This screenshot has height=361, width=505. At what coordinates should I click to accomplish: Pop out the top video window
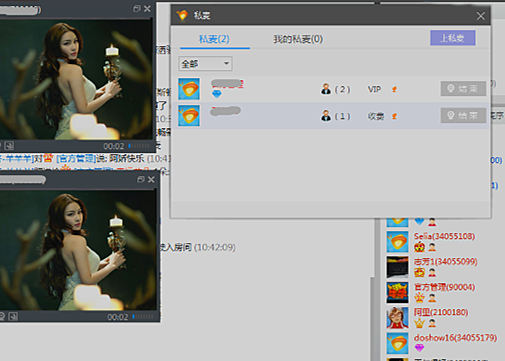coord(137,9)
